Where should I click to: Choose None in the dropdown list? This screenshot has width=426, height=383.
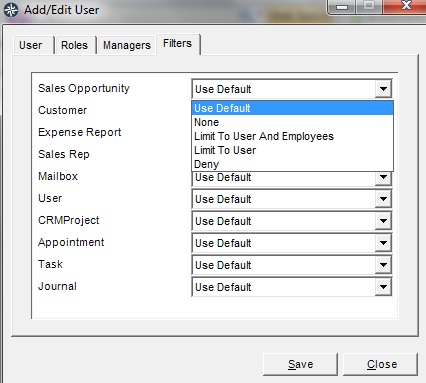click(x=292, y=122)
